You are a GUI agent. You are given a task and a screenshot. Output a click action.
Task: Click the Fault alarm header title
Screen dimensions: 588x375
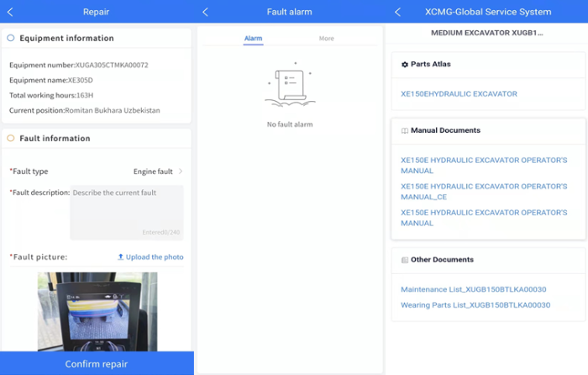[289, 12]
